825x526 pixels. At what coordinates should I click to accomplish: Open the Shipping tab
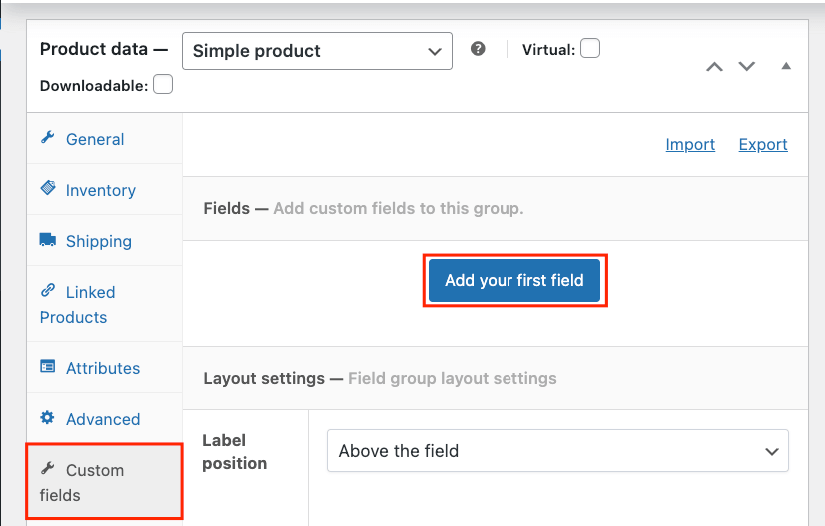(98, 241)
